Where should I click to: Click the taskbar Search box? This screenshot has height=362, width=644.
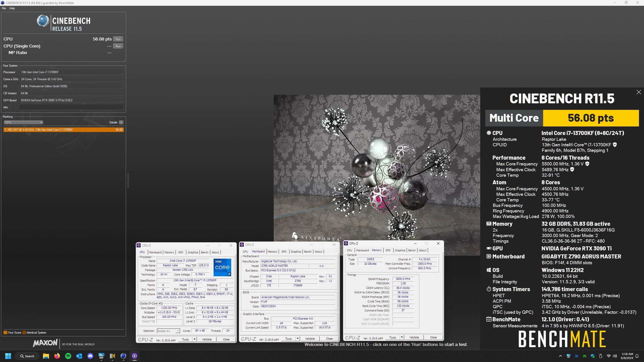27,356
